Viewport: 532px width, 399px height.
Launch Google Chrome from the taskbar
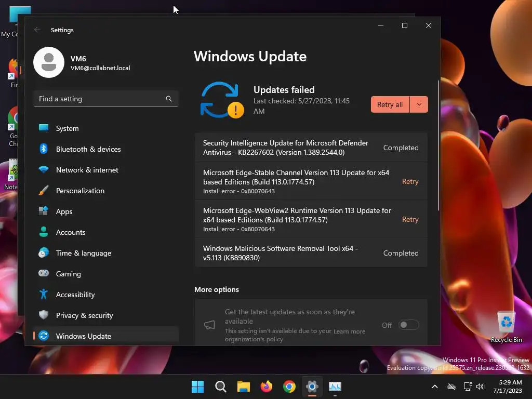(x=289, y=387)
